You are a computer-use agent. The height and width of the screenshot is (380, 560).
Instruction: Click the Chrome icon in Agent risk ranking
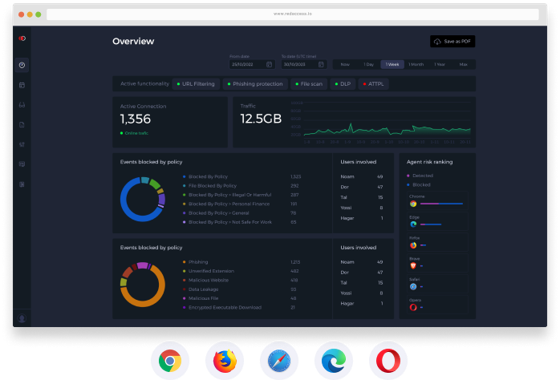pos(413,204)
